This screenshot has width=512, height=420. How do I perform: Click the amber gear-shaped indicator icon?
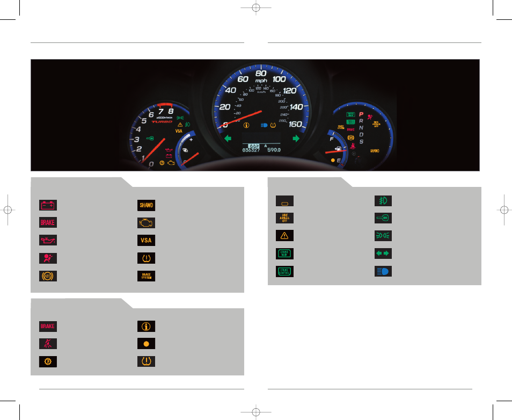pyautogui.click(x=48, y=361)
